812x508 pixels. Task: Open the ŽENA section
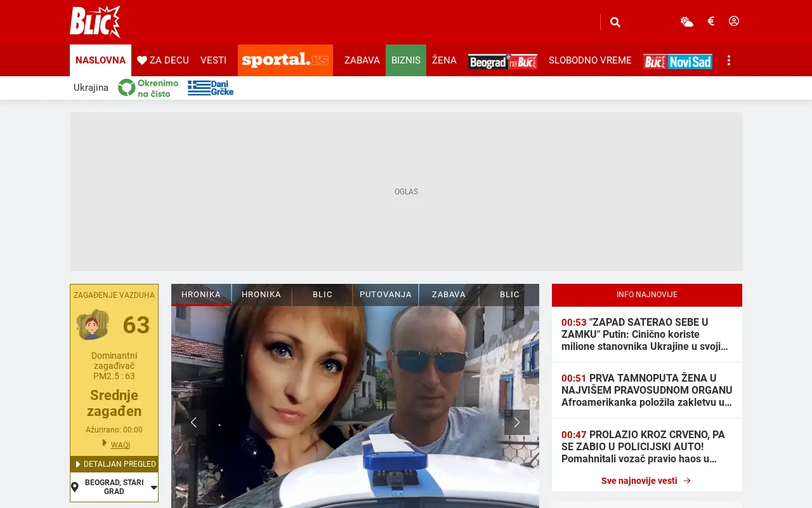tap(444, 60)
